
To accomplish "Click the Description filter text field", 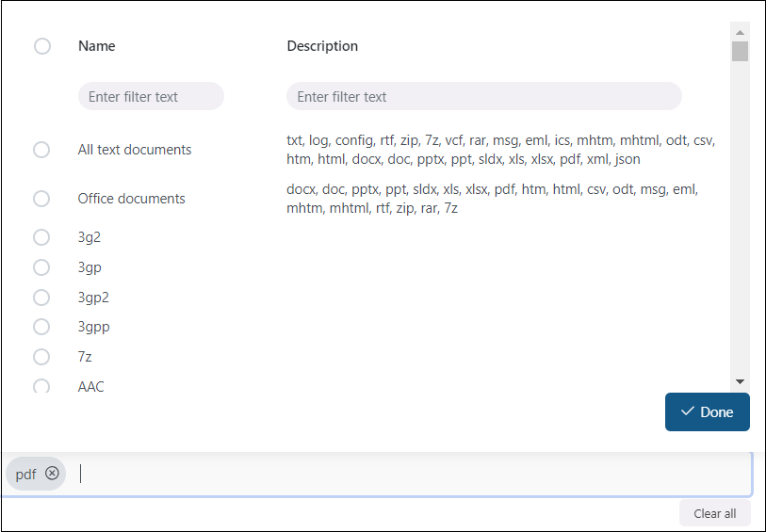I will 483,97.
